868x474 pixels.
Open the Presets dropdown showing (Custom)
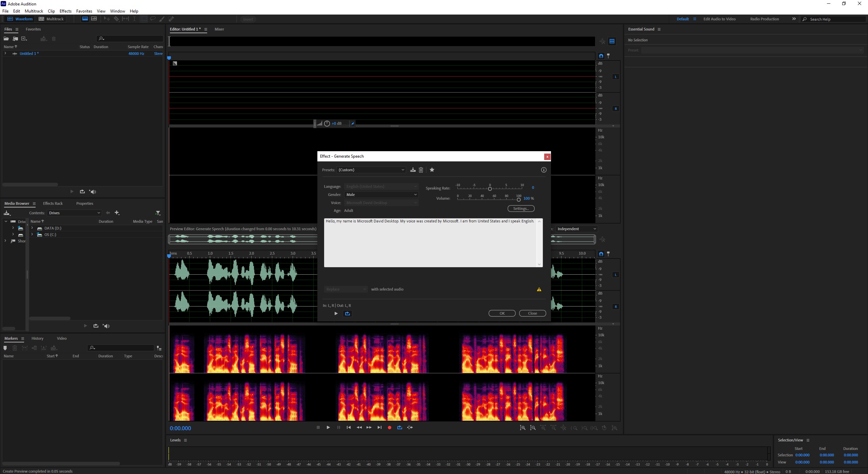click(371, 170)
